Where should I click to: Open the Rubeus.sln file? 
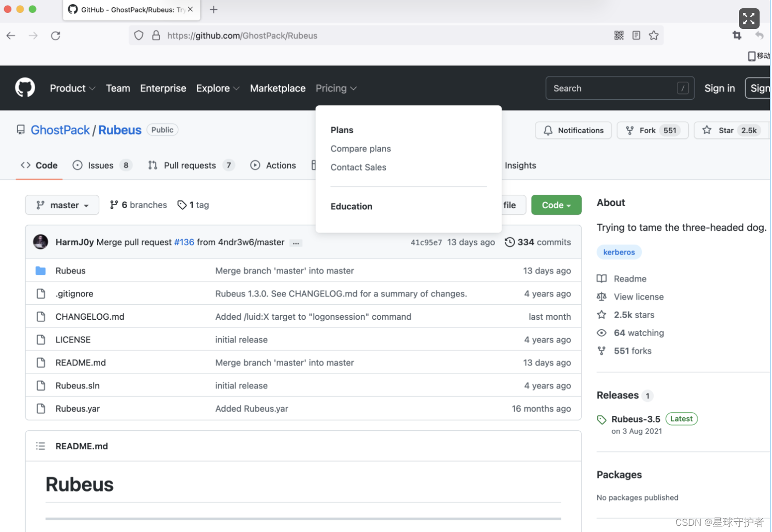coord(78,386)
